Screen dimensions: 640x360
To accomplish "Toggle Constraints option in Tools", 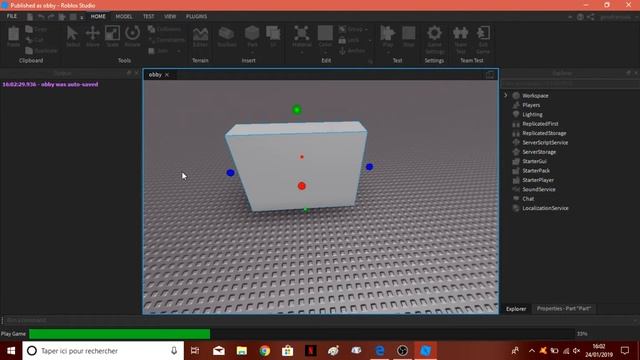I will [x=166, y=40].
